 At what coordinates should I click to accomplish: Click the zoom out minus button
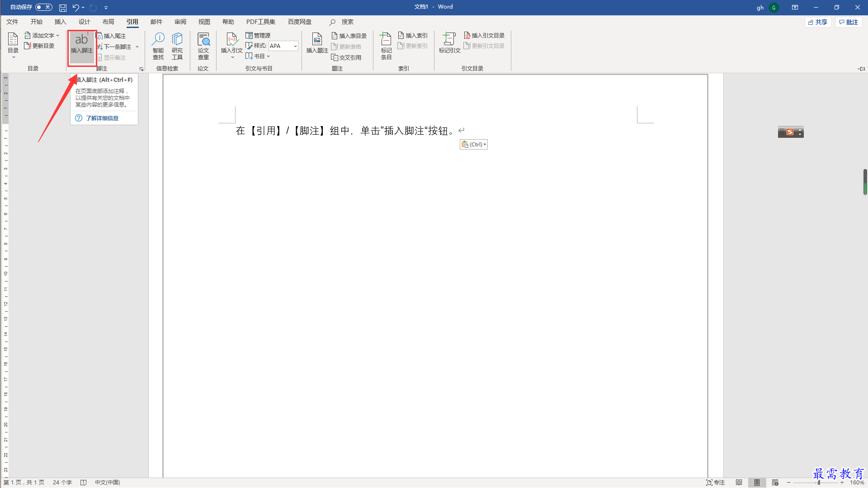(x=789, y=483)
